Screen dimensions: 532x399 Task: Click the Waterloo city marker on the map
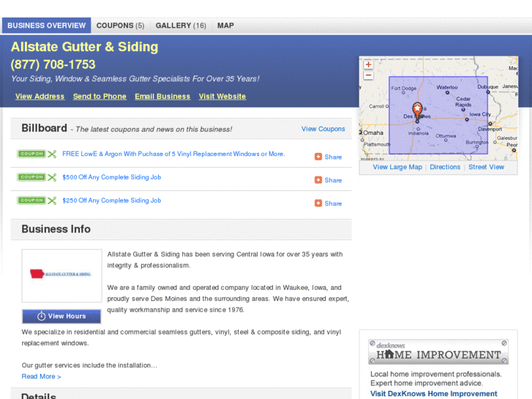tap(447, 92)
